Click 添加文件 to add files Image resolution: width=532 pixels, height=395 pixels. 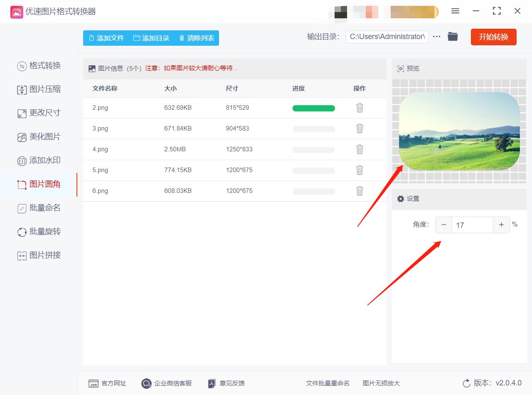click(x=106, y=38)
